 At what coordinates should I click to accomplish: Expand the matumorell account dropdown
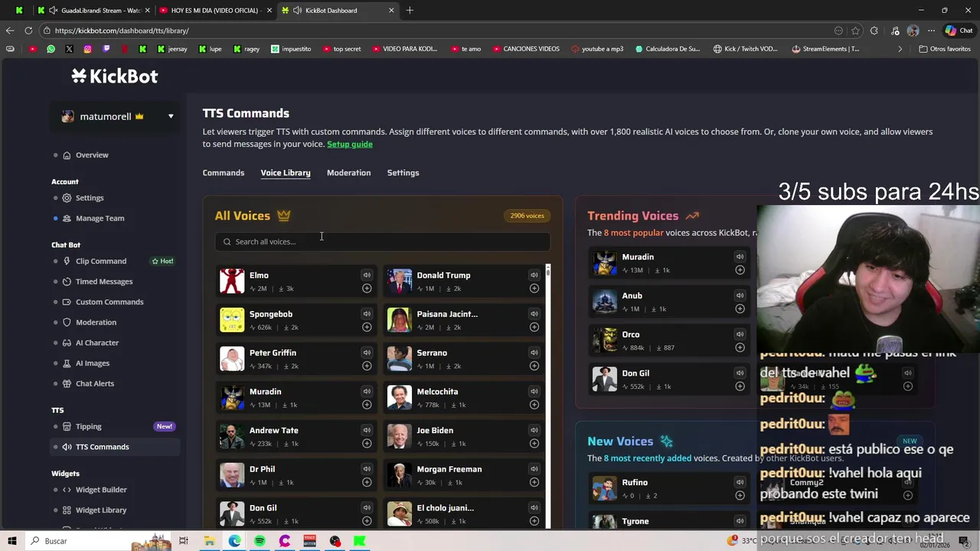[171, 116]
